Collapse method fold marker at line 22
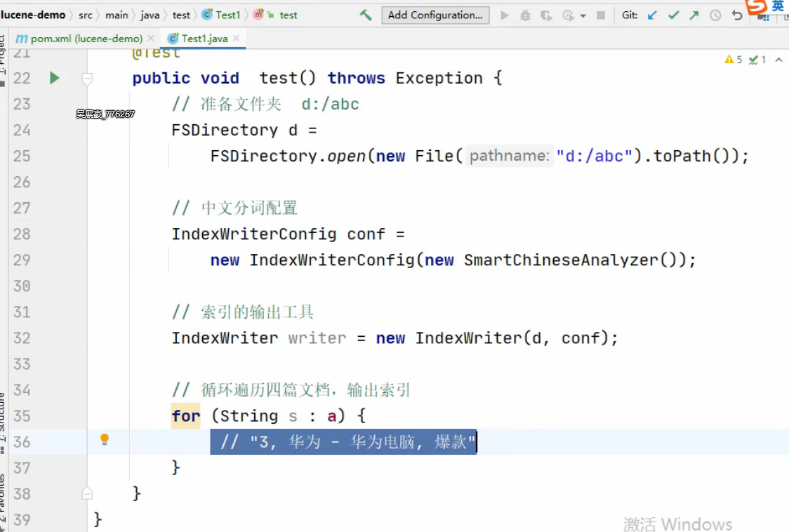The width and height of the screenshot is (789, 532). tap(87, 79)
